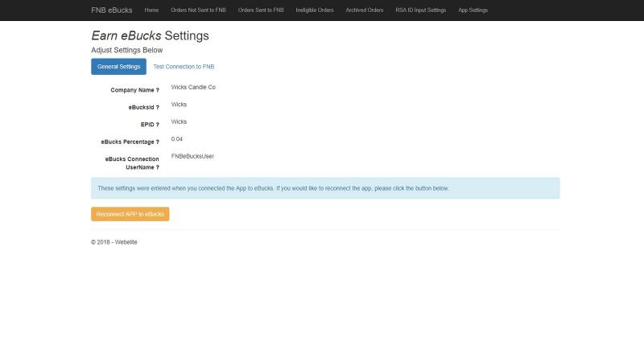Open the FNB eBucks brand link

pyautogui.click(x=112, y=10)
